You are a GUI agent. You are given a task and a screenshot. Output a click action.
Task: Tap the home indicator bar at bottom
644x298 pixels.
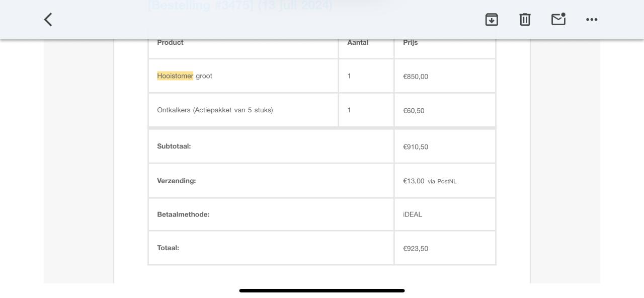[x=321, y=290]
